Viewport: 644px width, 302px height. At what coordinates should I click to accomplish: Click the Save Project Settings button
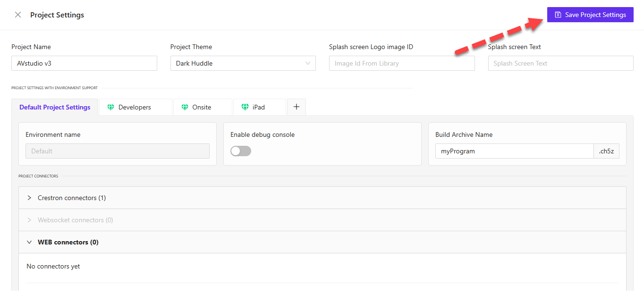point(590,15)
